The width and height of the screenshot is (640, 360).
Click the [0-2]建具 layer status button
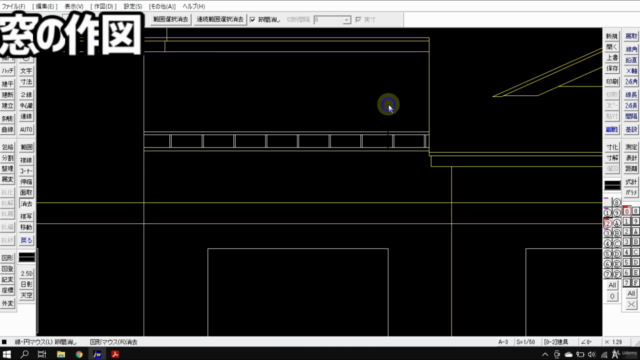(556, 342)
